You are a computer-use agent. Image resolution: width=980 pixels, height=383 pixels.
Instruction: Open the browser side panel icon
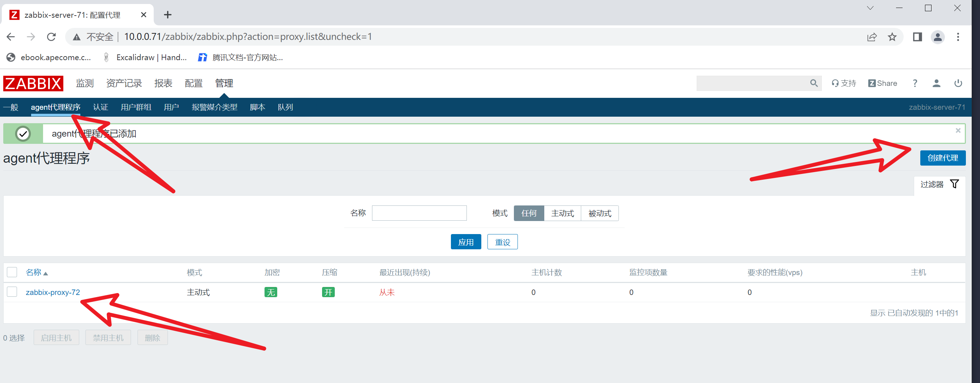pyautogui.click(x=918, y=37)
